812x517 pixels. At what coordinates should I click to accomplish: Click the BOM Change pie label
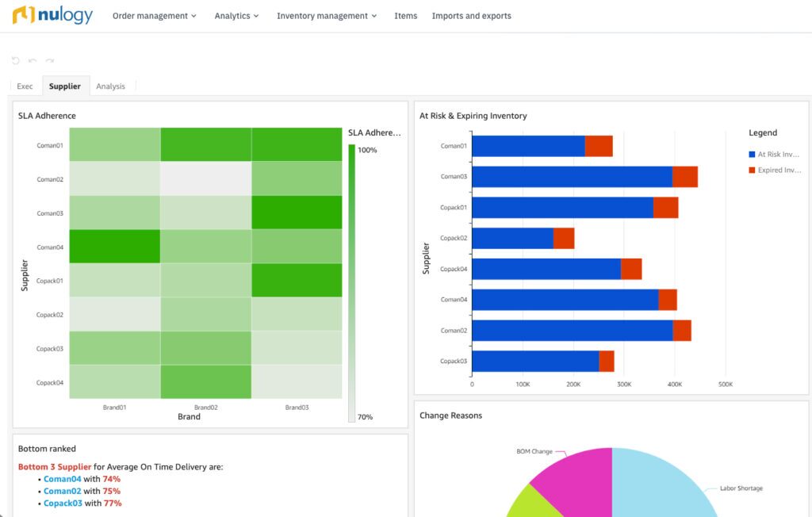point(534,451)
